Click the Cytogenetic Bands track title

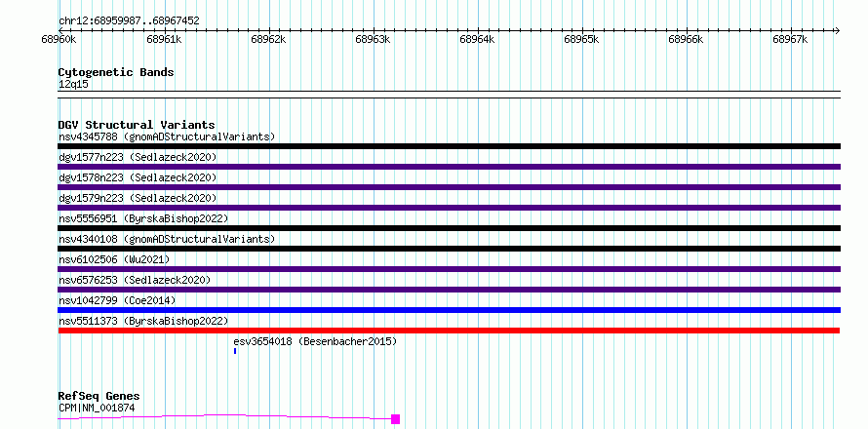[x=116, y=72]
